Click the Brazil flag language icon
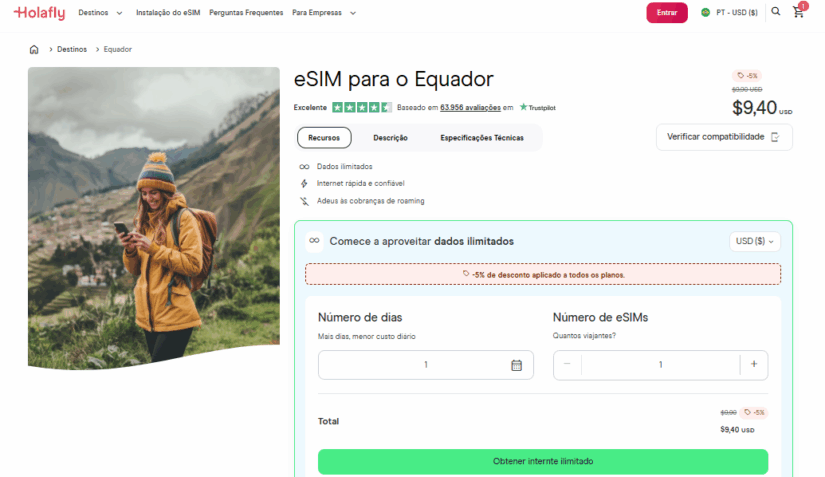This screenshot has width=825, height=477. click(706, 13)
